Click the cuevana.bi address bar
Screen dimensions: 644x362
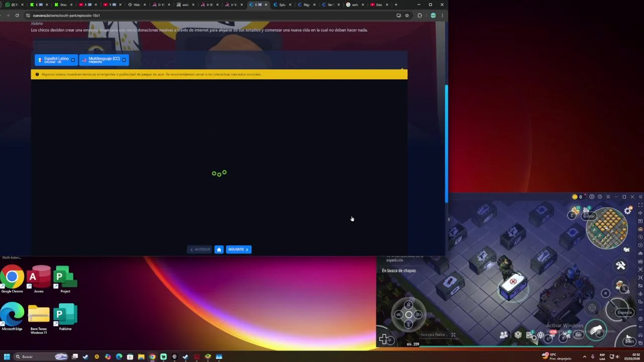(211, 16)
